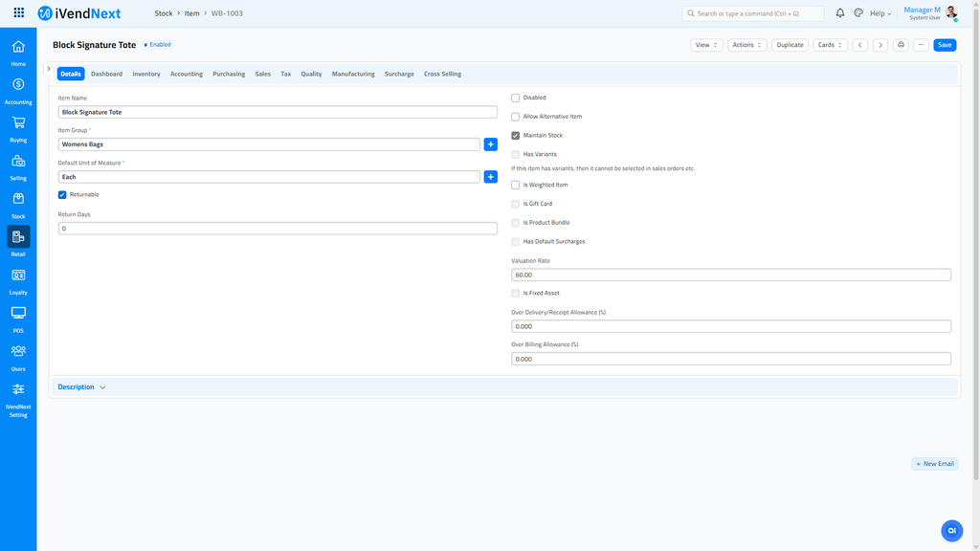Expand the Description section
This screenshot has width=980, height=551.
[x=81, y=387]
